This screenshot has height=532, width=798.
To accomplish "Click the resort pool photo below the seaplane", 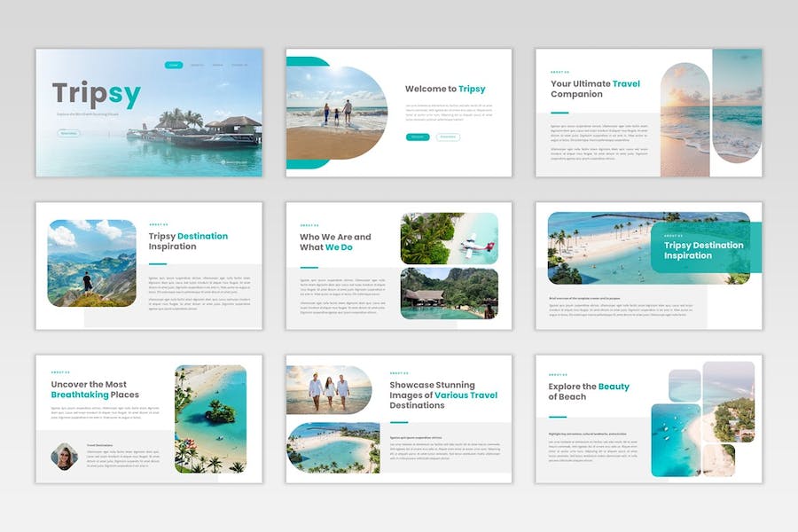I will pyautogui.click(x=449, y=293).
